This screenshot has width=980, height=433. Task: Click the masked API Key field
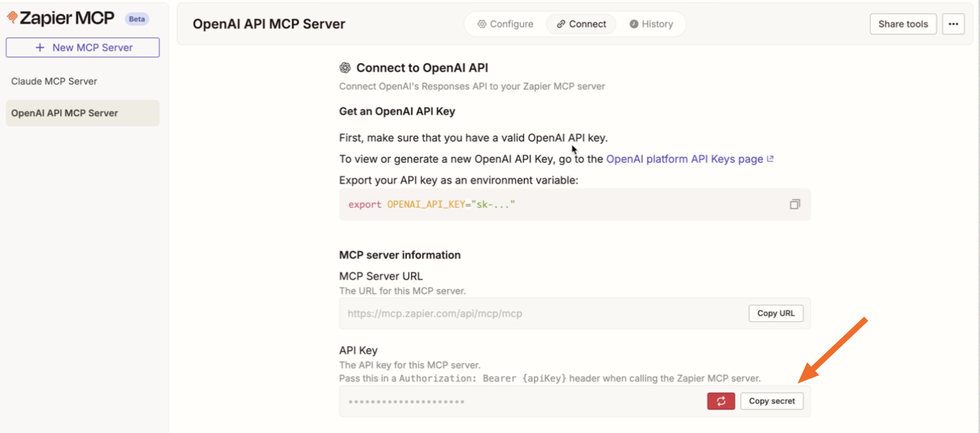pyautogui.click(x=513, y=402)
